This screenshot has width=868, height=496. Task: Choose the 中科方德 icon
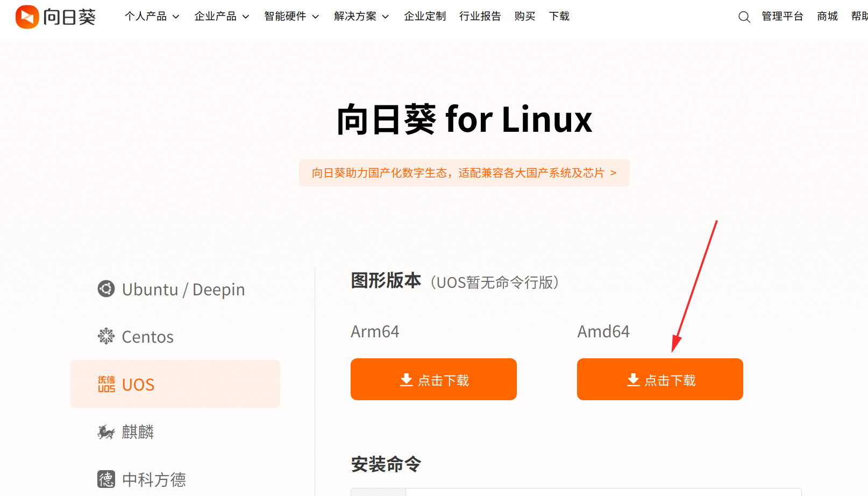106,479
